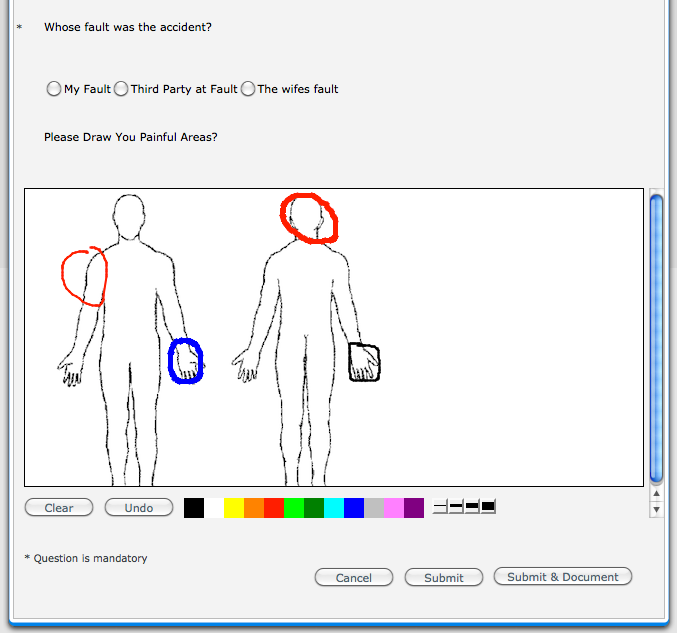Pick the white color swatch
Screen dimensions: 677x633
tap(214, 508)
